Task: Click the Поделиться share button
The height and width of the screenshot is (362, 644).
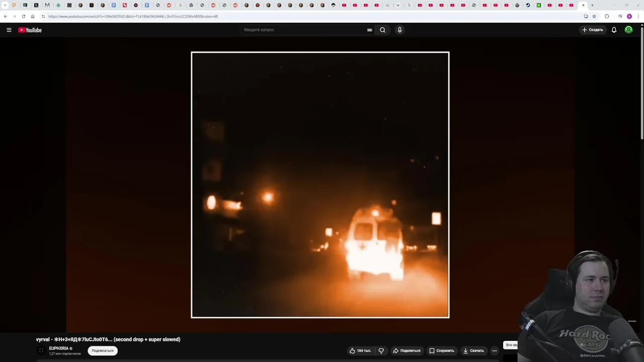Action: click(407, 351)
